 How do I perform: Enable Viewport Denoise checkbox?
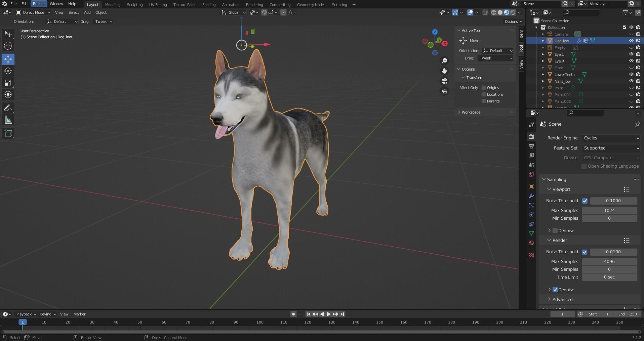[x=555, y=230]
